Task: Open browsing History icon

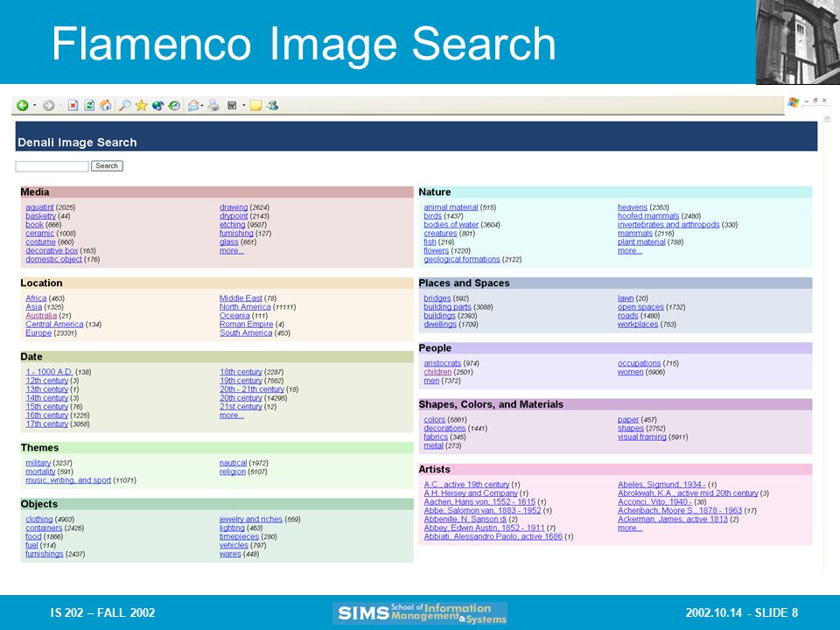Action: 174,106
